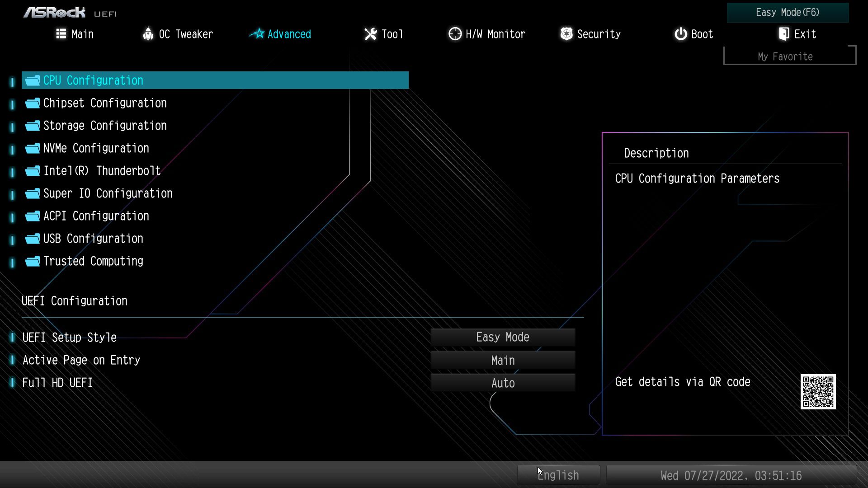Image resolution: width=868 pixels, height=488 pixels.
Task: Click the Main list icon
Action: [61, 34]
